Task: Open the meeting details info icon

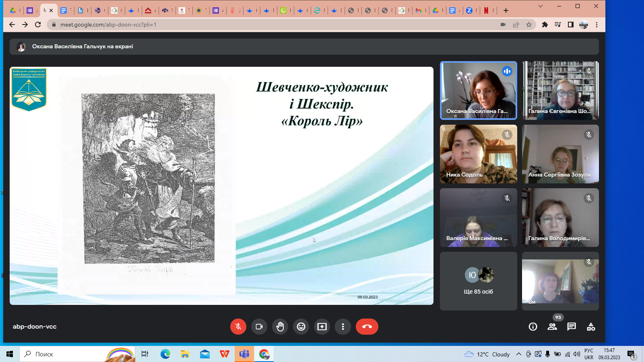Action: coord(533,327)
